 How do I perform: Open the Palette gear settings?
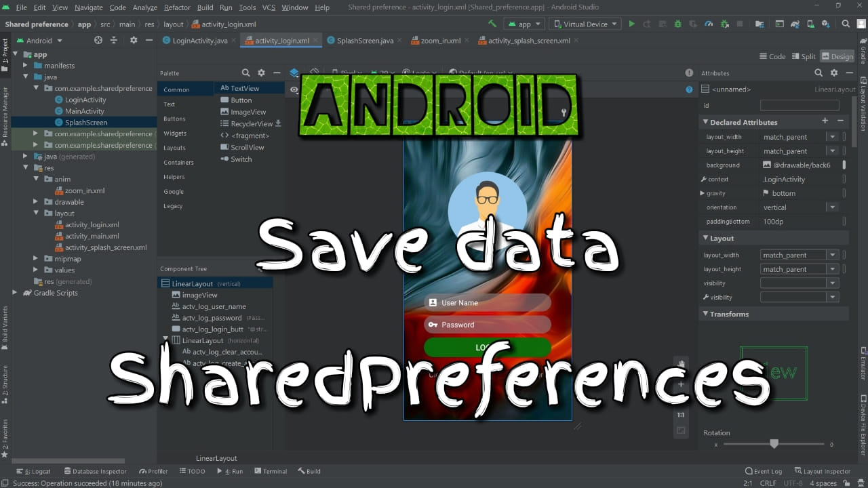262,73
